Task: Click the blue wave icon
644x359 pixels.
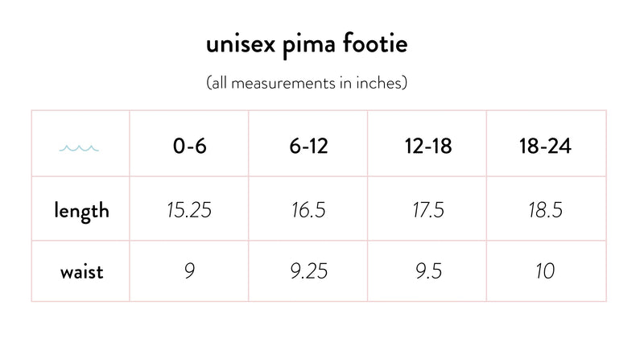Action: click(80, 148)
